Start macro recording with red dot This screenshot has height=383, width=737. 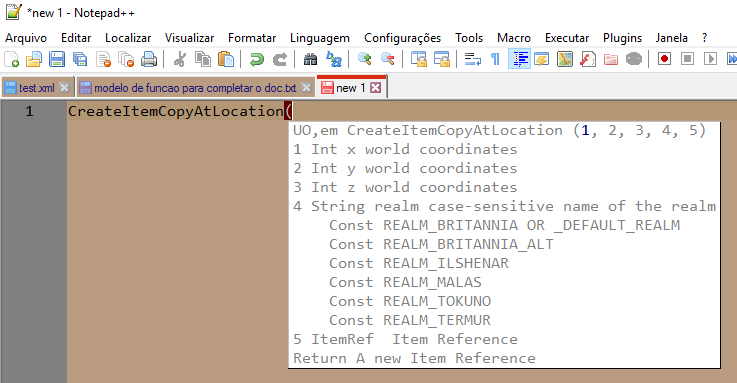point(664,59)
